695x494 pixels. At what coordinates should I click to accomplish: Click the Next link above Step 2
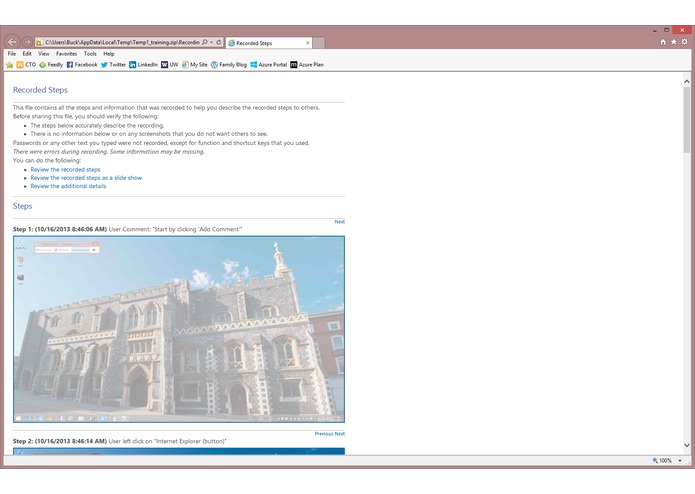[x=340, y=434]
